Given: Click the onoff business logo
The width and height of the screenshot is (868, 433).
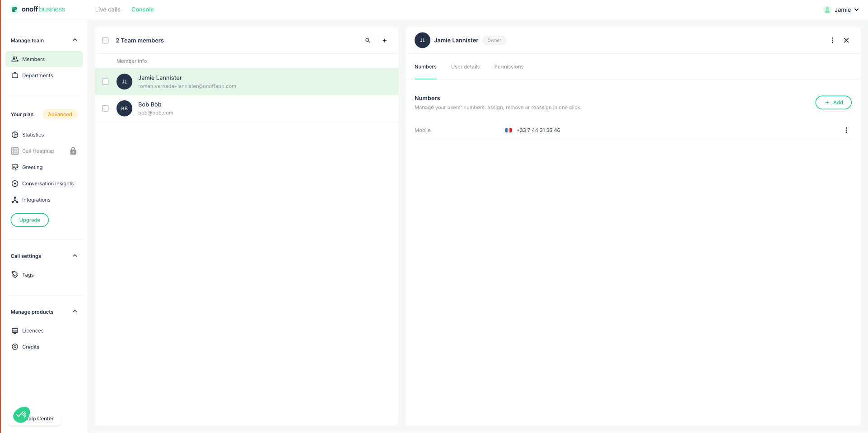Looking at the screenshot, I should point(38,9).
